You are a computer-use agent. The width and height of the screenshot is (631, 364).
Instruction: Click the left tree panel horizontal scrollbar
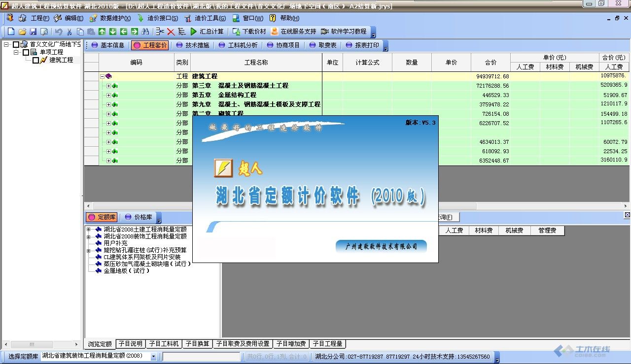(41, 344)
